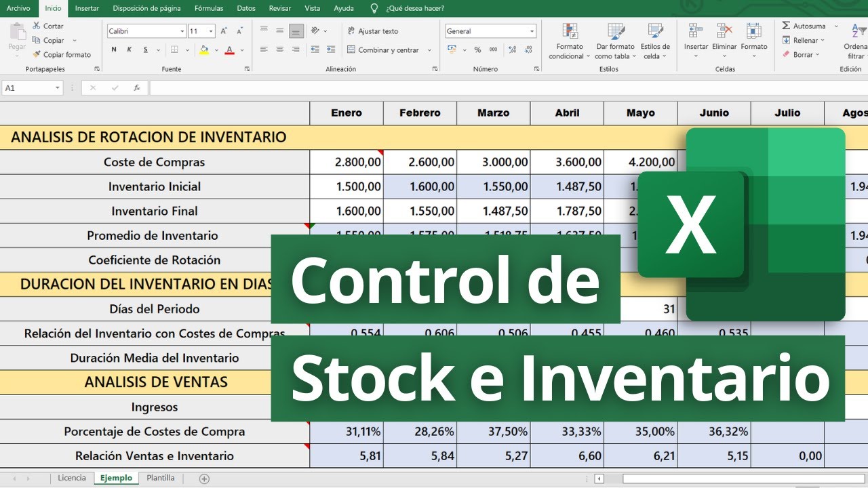Open Dar formato como tabla
The image size is (868, 488).
616,41
